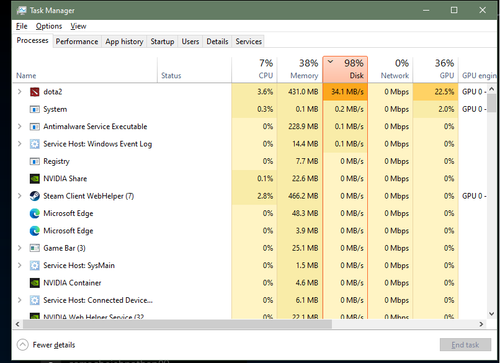500x363 pixels.
Task: Sort by the Memory column header
Action: tap(300, 70)
